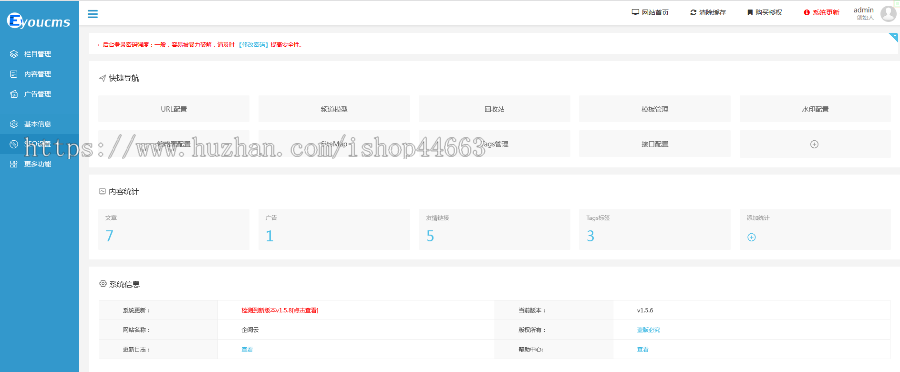Click the v1.5.6 current version value
This screenshot has width=900, height=372.
645,310
